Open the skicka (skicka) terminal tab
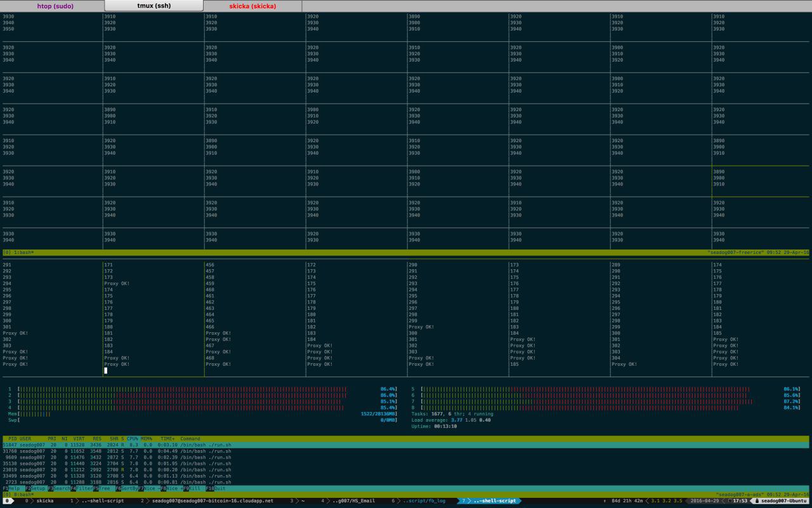This screenshot has width=812, height=508. [252, 6]
